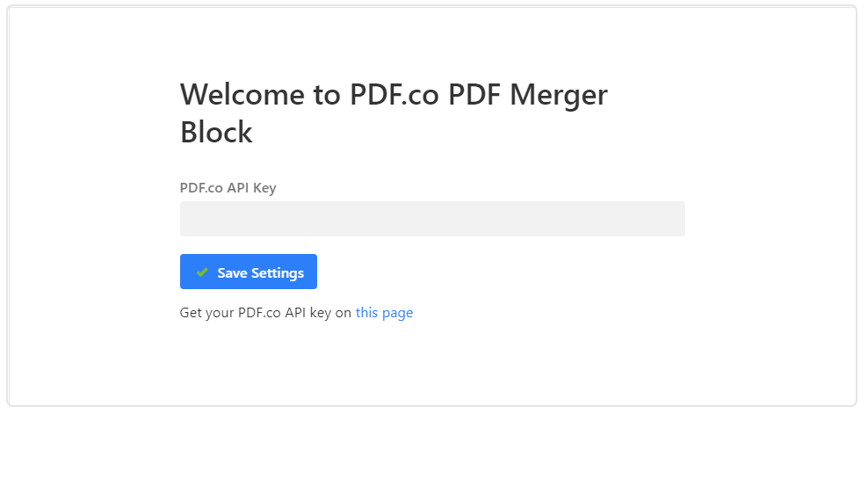
Task: Click the word 'Settings' on the blue button
Action: (278, 273)
